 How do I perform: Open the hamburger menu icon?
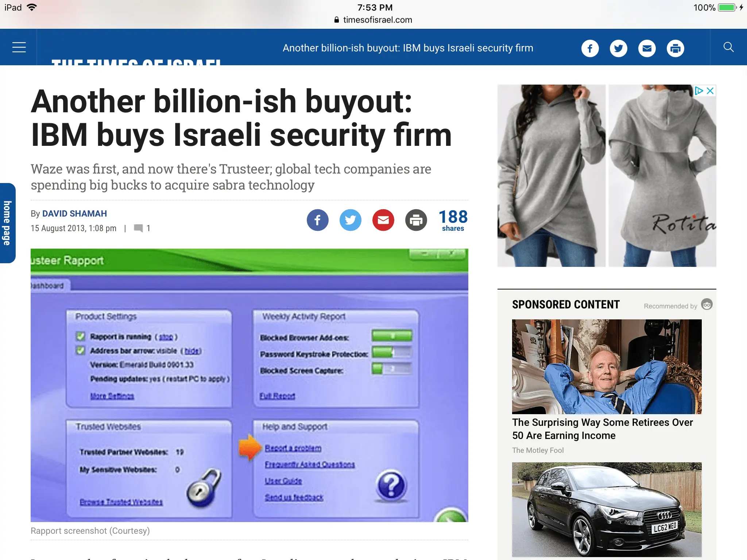click(x=19, y=47)
